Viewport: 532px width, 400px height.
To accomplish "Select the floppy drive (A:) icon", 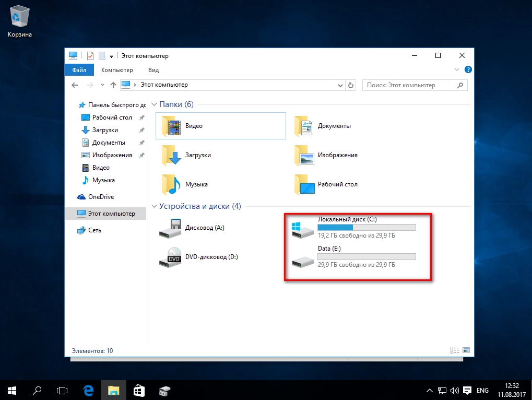I will [171, 228].
